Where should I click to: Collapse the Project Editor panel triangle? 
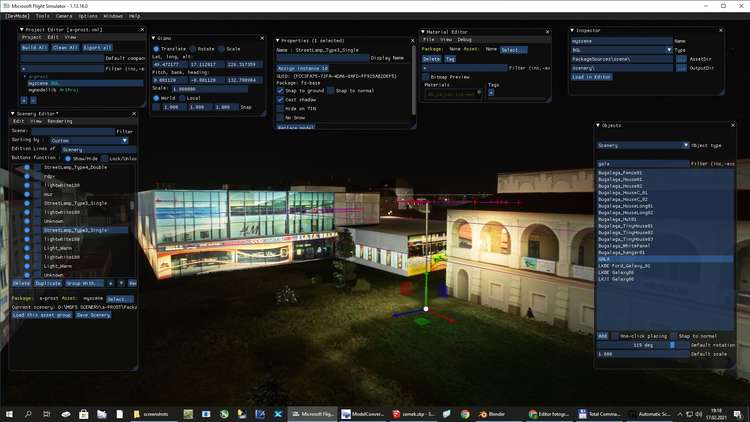pyautogui.click(x=22, y=30)
